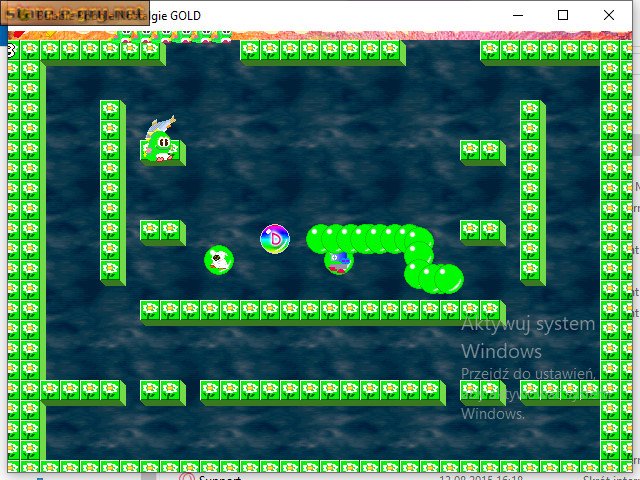Maximize the game window
Viewport: 640px width, 480px height.
[x=563, y=16]
